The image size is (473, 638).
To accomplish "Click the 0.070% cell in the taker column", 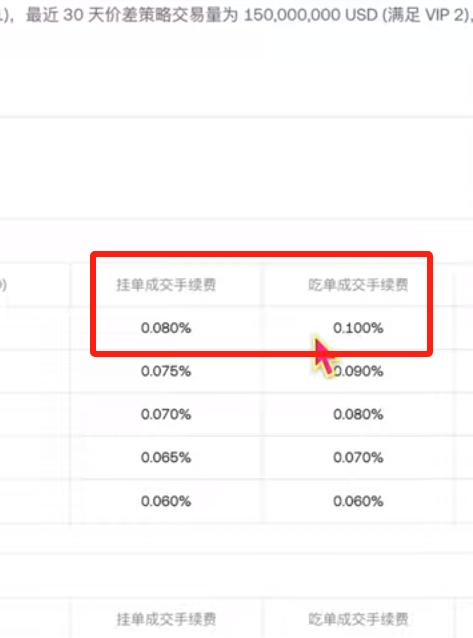I will (358, 457).
